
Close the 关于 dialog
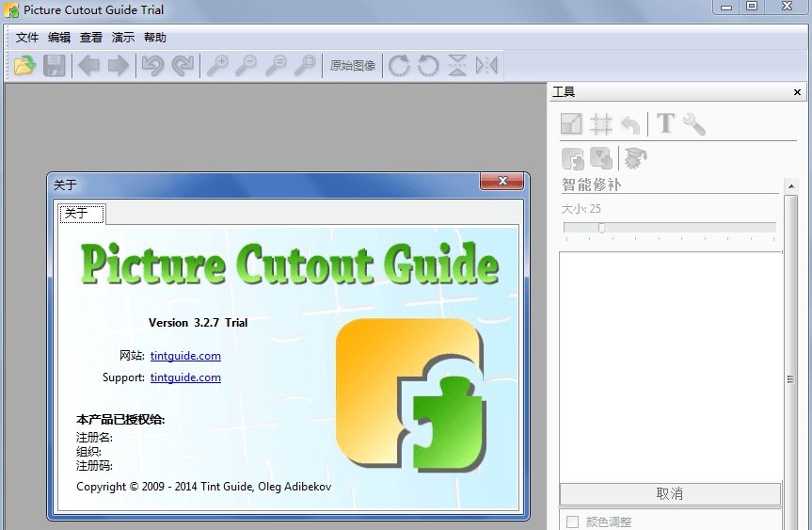tap(502, 181)
